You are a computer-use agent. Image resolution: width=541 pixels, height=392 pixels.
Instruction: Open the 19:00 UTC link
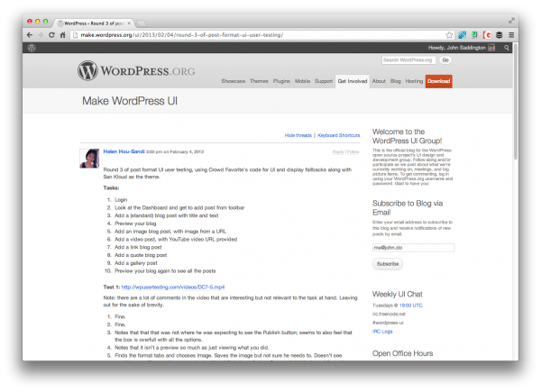click(x=410, y=305)
